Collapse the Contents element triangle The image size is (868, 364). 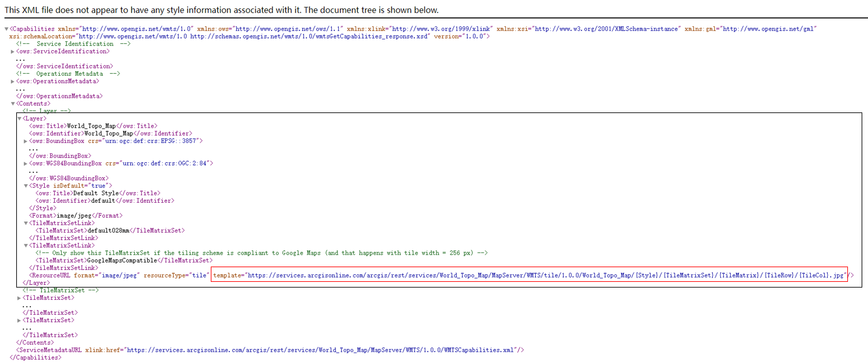[x=13, y=104]
